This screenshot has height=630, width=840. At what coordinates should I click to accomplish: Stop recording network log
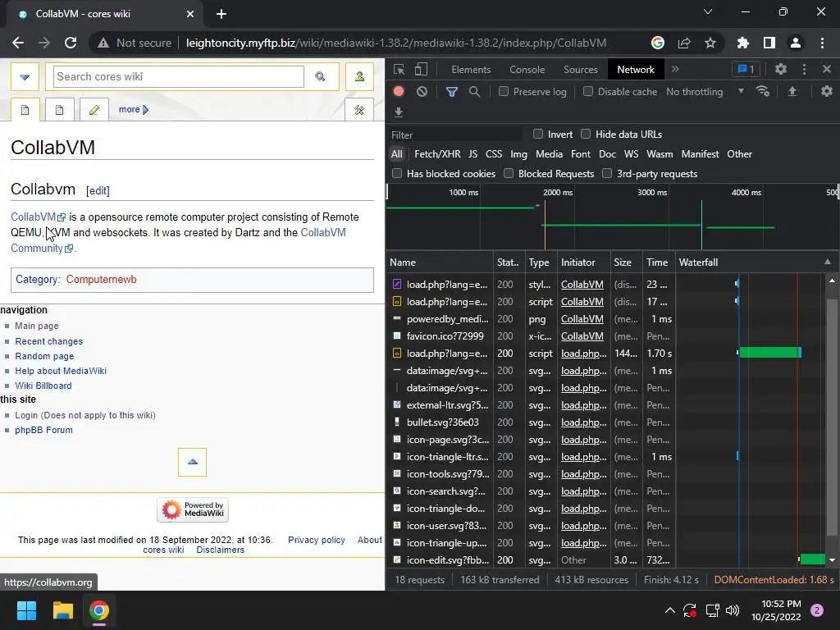coord(399,91)
